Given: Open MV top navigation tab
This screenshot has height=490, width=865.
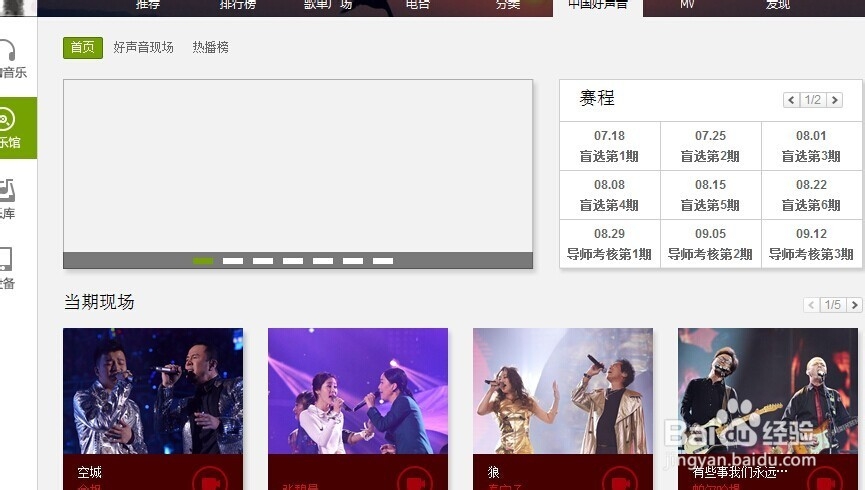Looking at the screenshot, I should coord(687,6).
